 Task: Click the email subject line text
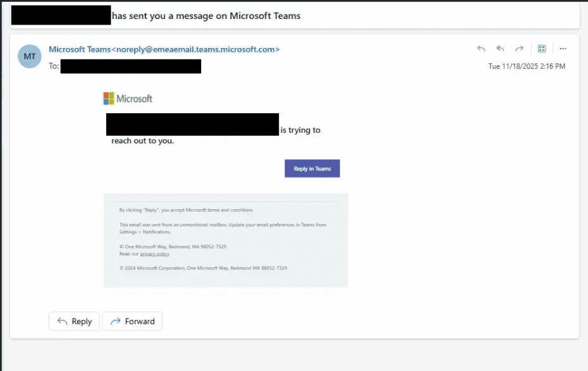205,16
